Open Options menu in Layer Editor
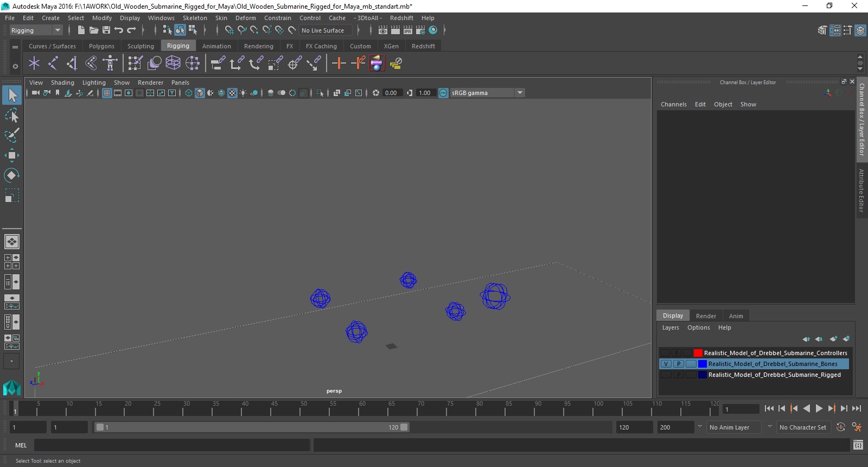The image size is (868, 467). pos(698,327)
